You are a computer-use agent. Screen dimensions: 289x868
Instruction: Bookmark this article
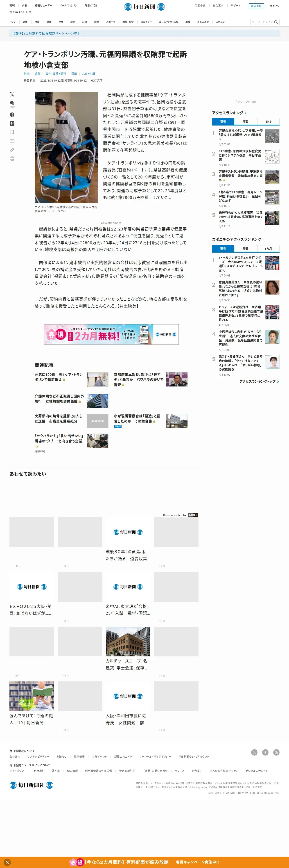point(12,132)
